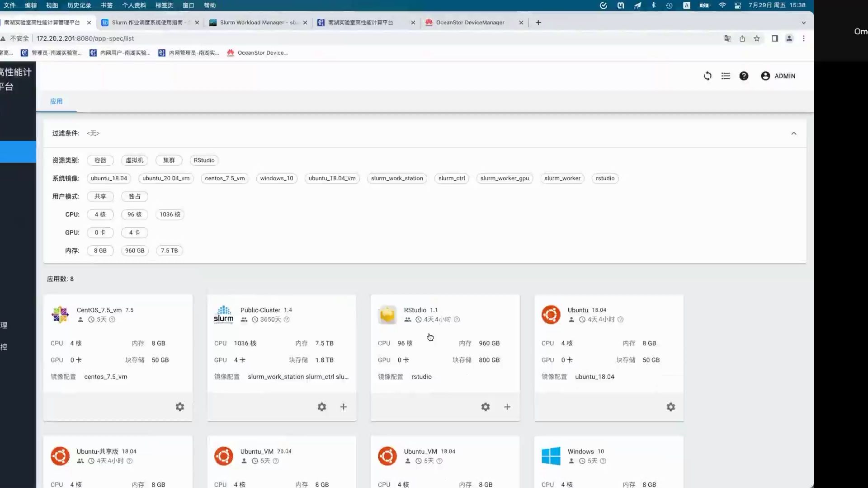Open 管理员-南湖实验室 bookmark
868x488 pixels.
pyautogui.click(x=52, y=53)
